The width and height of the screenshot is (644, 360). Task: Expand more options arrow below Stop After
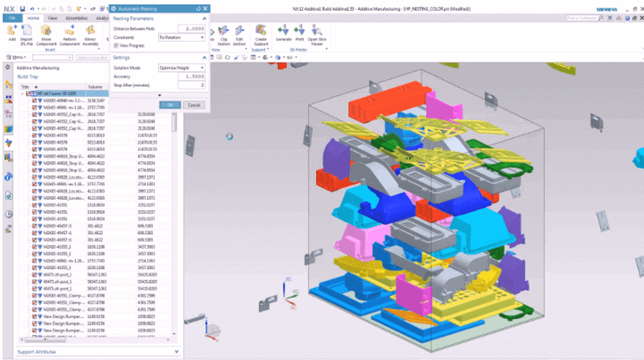tap(160, 95)
